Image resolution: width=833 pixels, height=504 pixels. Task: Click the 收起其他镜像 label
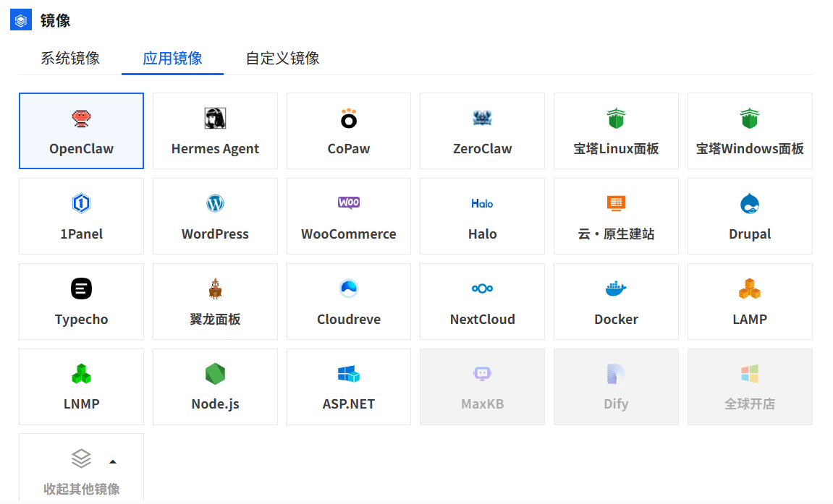[x=81, y=489]
